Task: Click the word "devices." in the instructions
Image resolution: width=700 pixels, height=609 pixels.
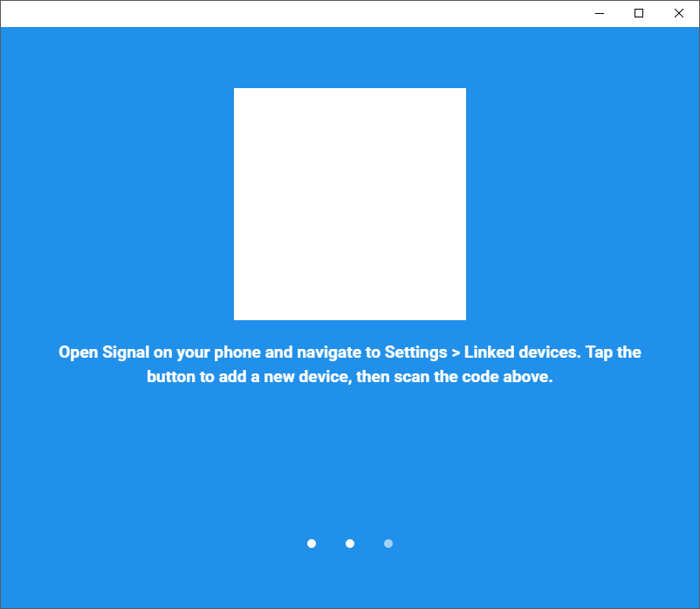Action: pyautogui.click(x=551, y=352)
